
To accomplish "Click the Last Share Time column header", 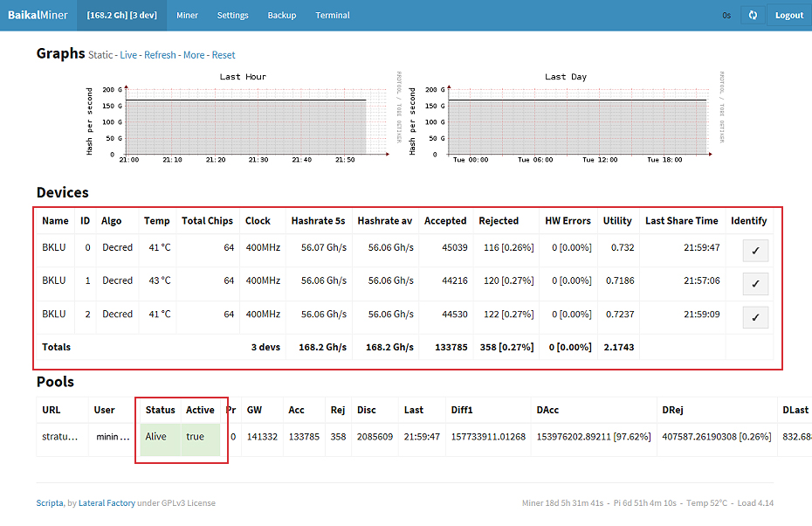I will click(x=682, y=221).
